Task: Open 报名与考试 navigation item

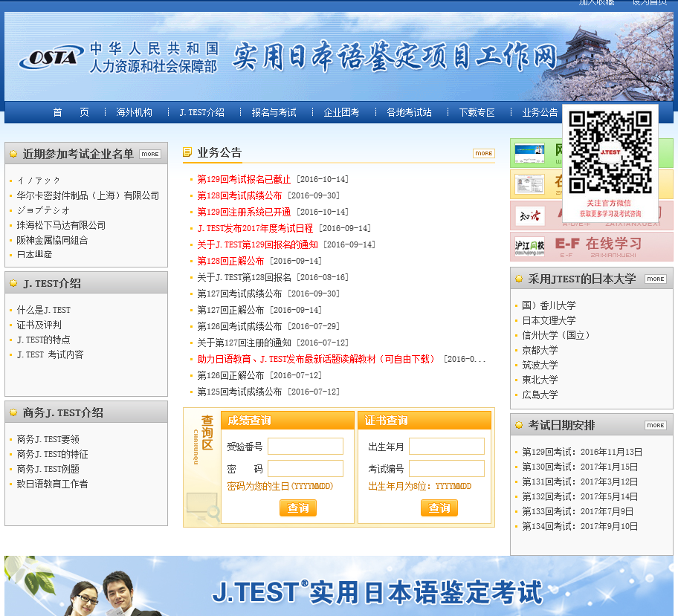Action: (274, 112)
